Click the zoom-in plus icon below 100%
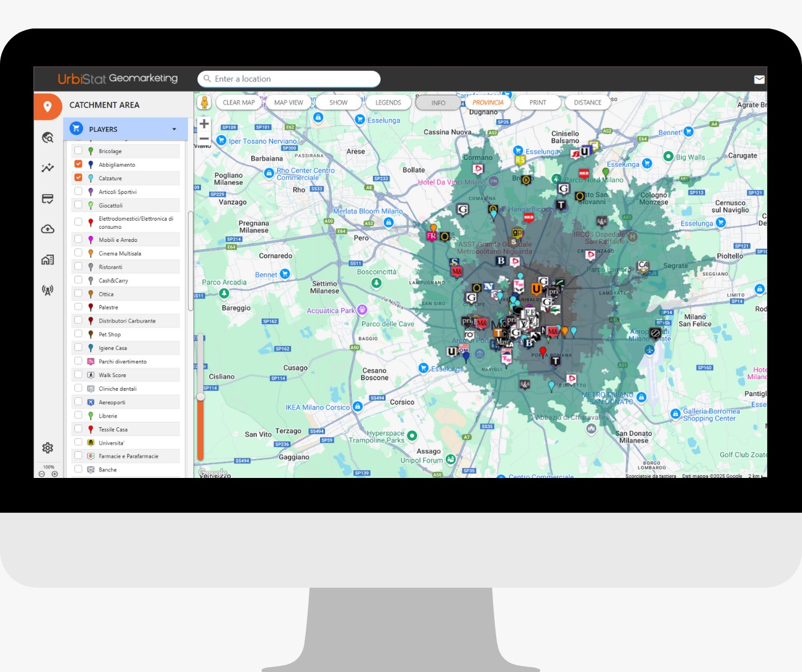The height and width of the screenshot is (672, 802). pos(55,474)
